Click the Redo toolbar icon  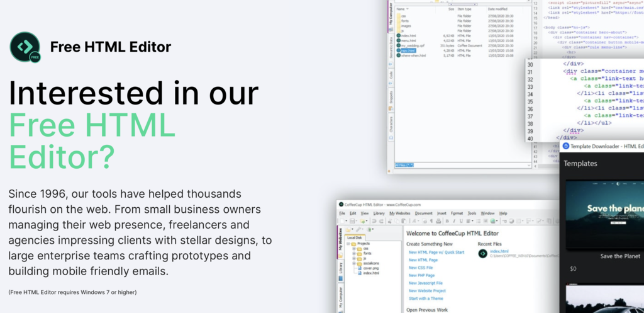(381, 221)
